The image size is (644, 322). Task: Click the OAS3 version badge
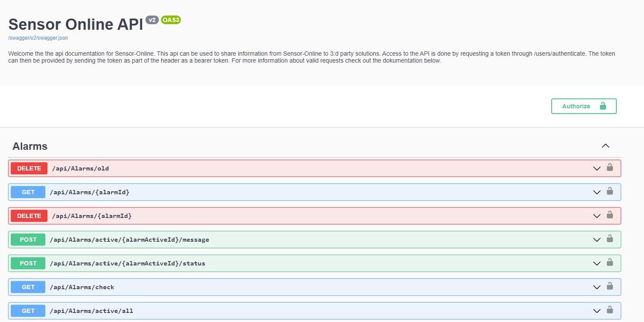tap(170, 20)
